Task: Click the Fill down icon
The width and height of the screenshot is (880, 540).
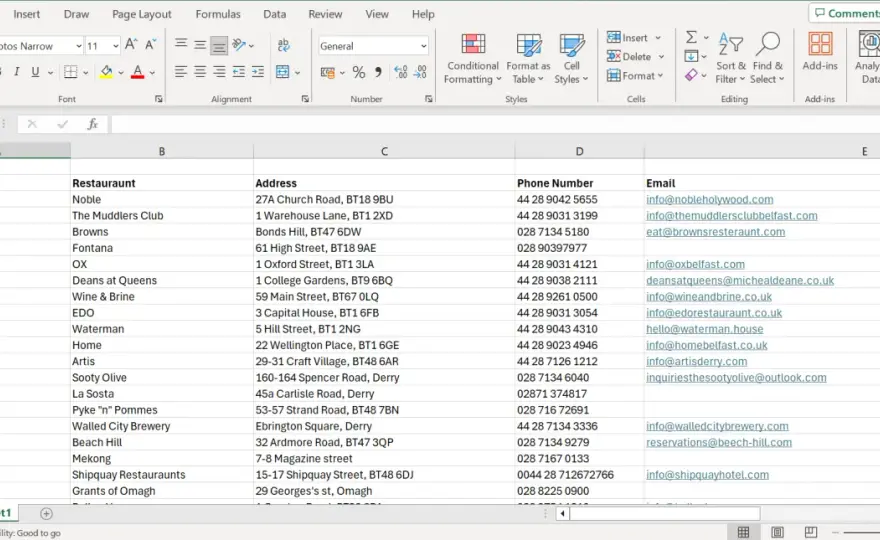Action: 691,56
